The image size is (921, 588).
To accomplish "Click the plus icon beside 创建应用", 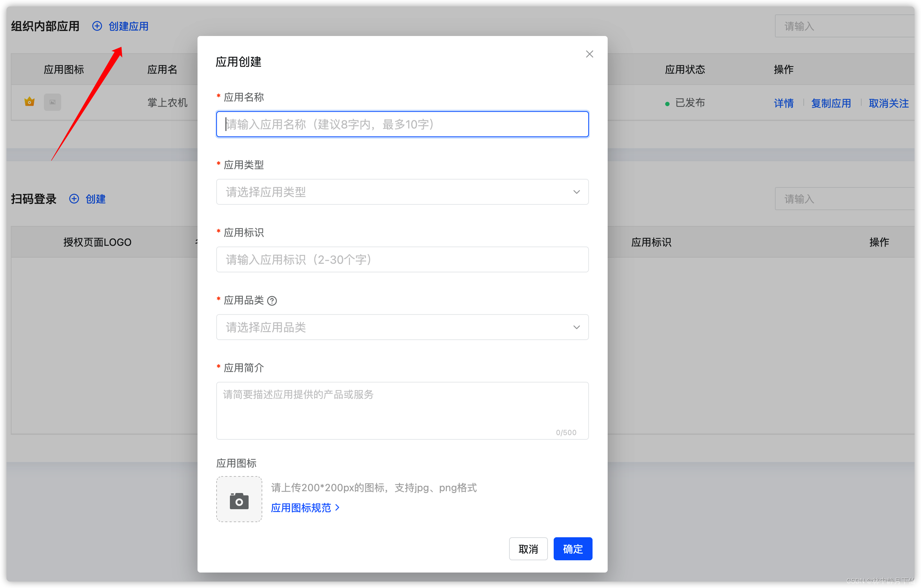I will 97,26.
